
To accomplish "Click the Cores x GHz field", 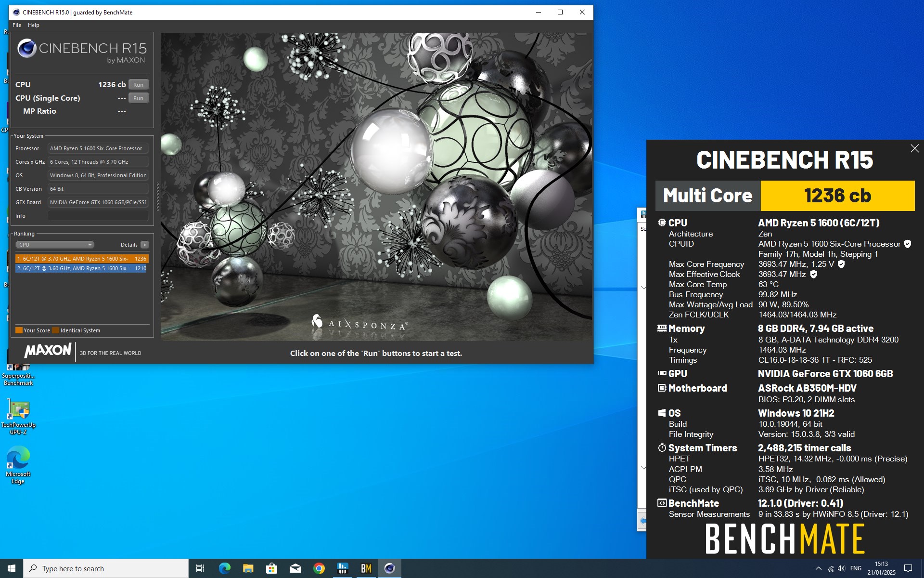I will (x=98, y=162).
